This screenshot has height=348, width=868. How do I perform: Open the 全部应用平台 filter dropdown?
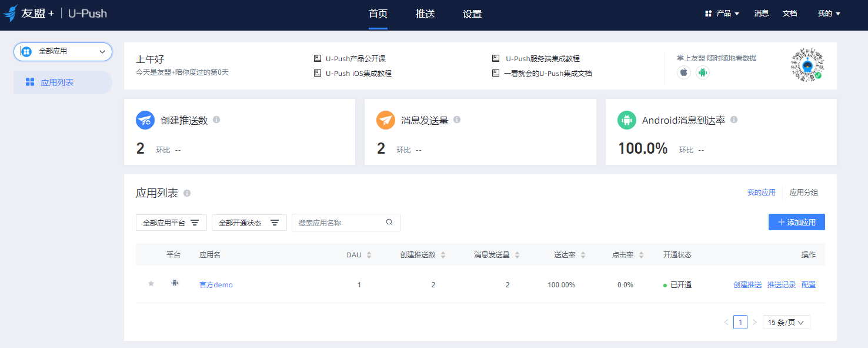[x=171, y=223]
